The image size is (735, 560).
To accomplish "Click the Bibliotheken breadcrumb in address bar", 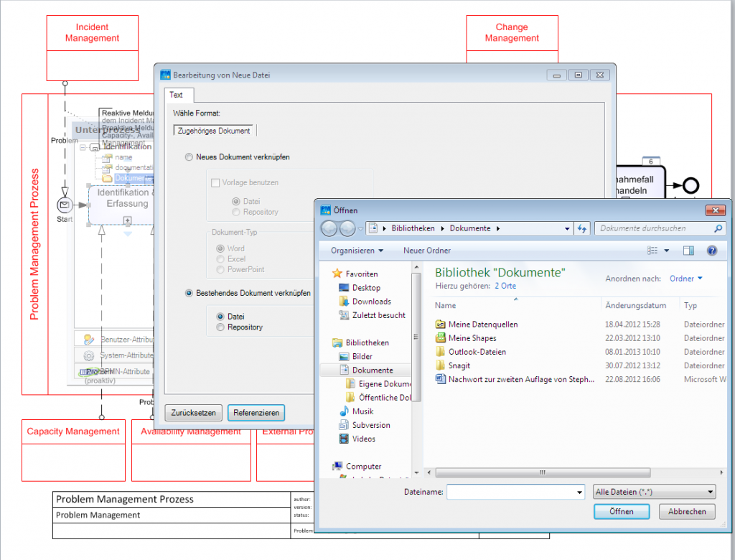I will [413, 228].
